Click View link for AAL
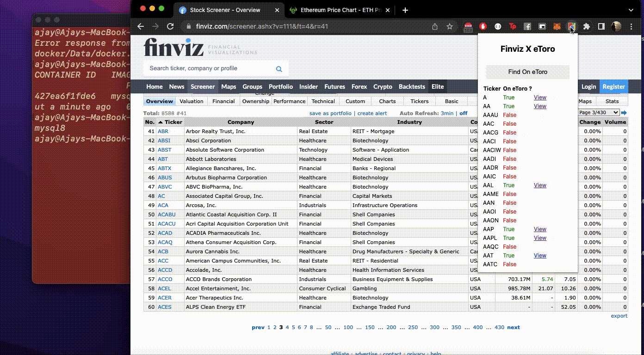The height and width of the screenshot is (355, 644). (540, 185)
